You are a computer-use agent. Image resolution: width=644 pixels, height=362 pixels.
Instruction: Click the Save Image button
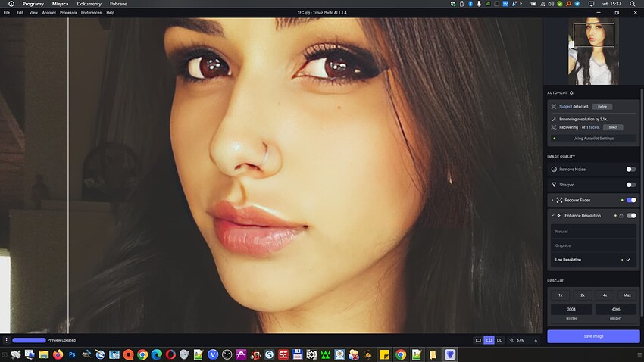click(x=593, y=336)
